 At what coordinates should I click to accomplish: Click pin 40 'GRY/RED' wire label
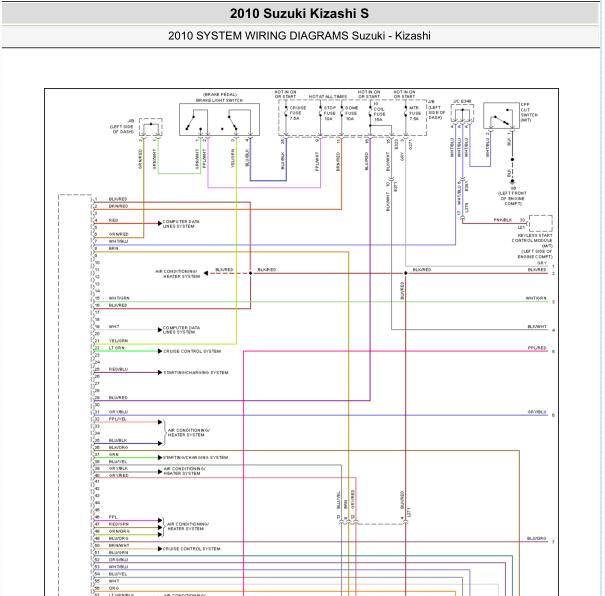pos(118,476)
